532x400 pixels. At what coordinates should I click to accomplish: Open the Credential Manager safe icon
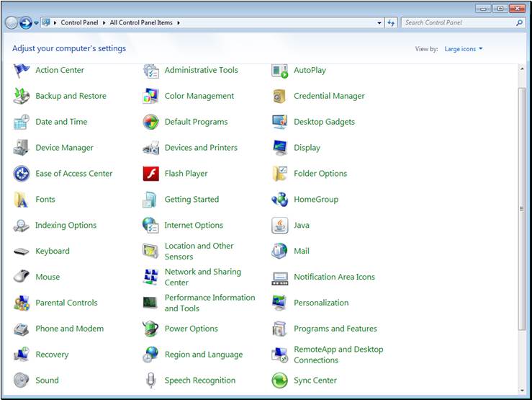[280, 96]
